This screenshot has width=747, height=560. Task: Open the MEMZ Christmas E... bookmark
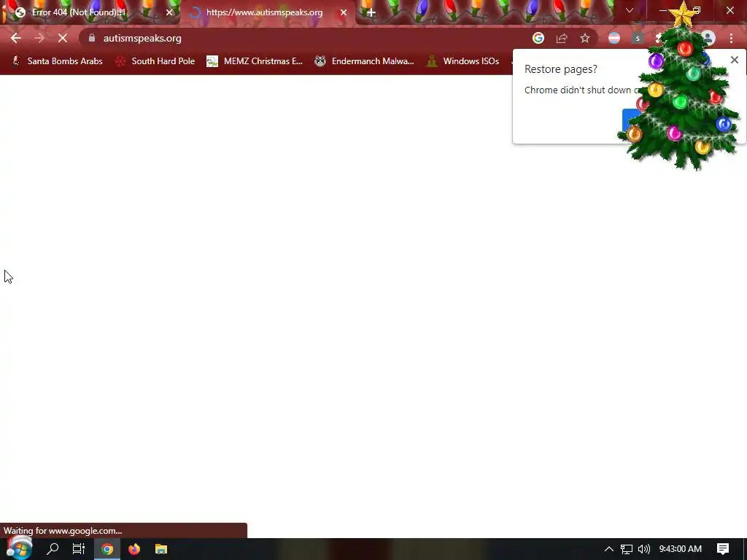(x=255, y=61)
